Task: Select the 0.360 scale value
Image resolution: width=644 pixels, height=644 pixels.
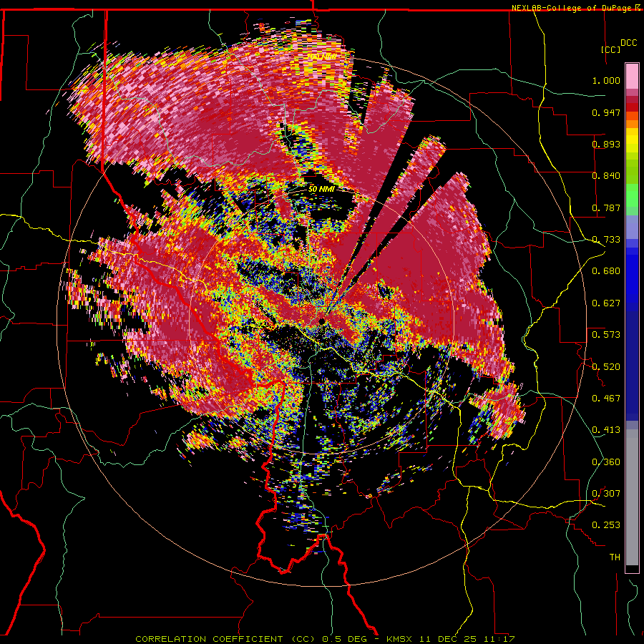Action: point(606,462)
